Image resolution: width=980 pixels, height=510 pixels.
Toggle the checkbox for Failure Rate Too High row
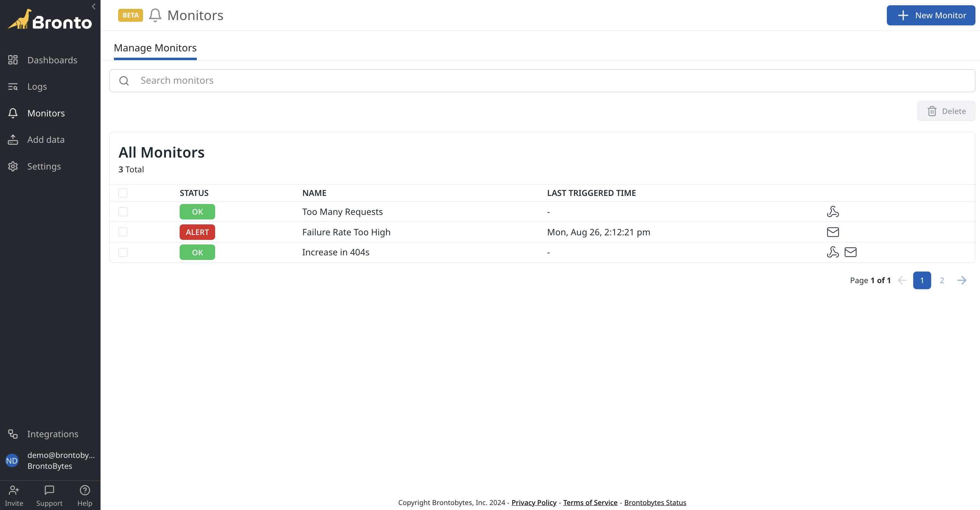click(x=123, y=232)
